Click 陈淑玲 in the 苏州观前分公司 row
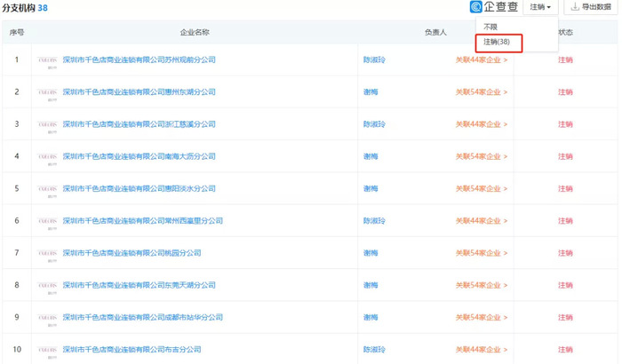The image size is (622, 364). point(374,59)
